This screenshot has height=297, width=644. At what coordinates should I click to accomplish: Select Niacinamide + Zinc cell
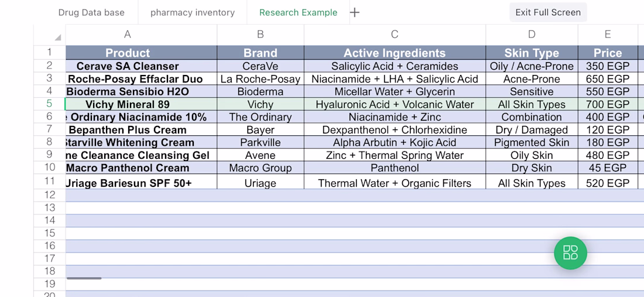click(x=395, y=117)
